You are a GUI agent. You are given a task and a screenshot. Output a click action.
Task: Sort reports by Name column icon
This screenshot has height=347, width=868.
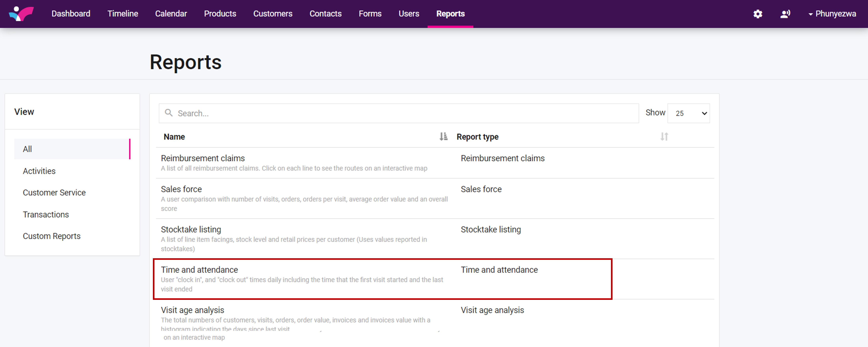[x=443, y=137]
